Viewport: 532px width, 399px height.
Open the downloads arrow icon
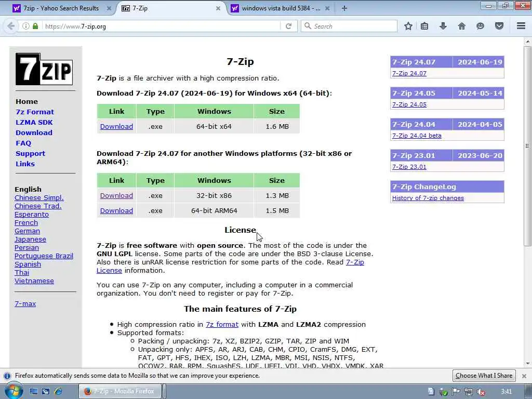(x=443, y=26)
